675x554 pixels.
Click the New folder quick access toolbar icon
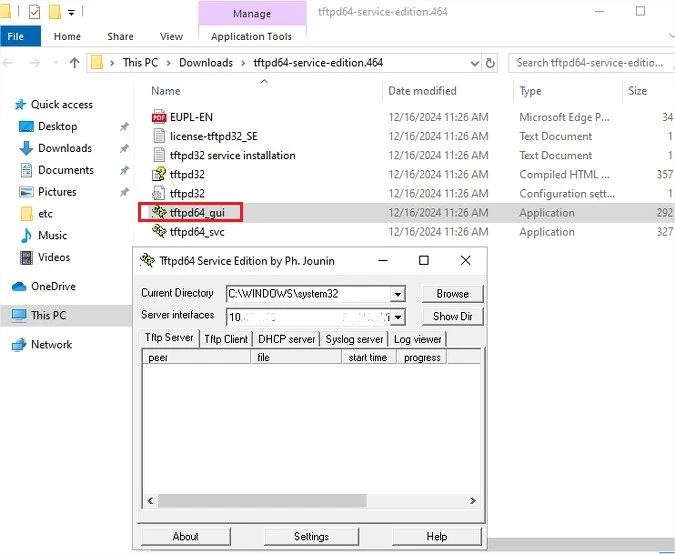(55, 12)
